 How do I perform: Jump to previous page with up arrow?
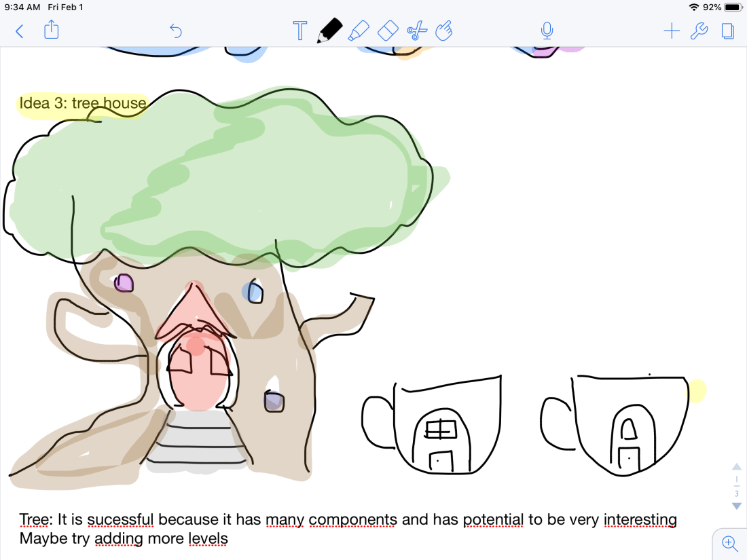pyautogui.click(x=736, y=467)
